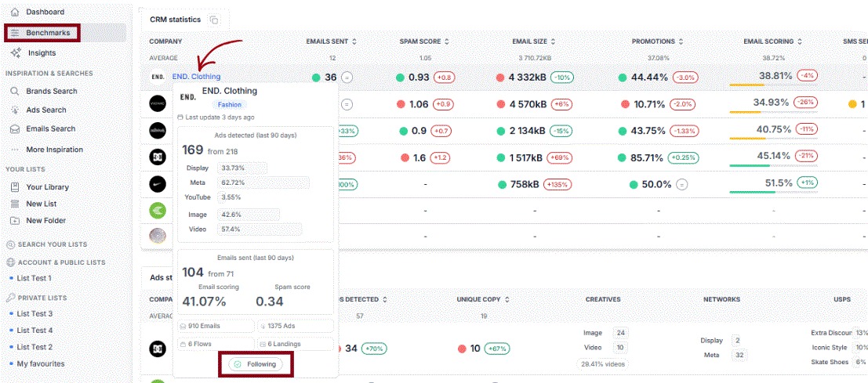Screen dimensions: 868x383
Task: Click the 4 332kB email size value
Action: point(526,78)
